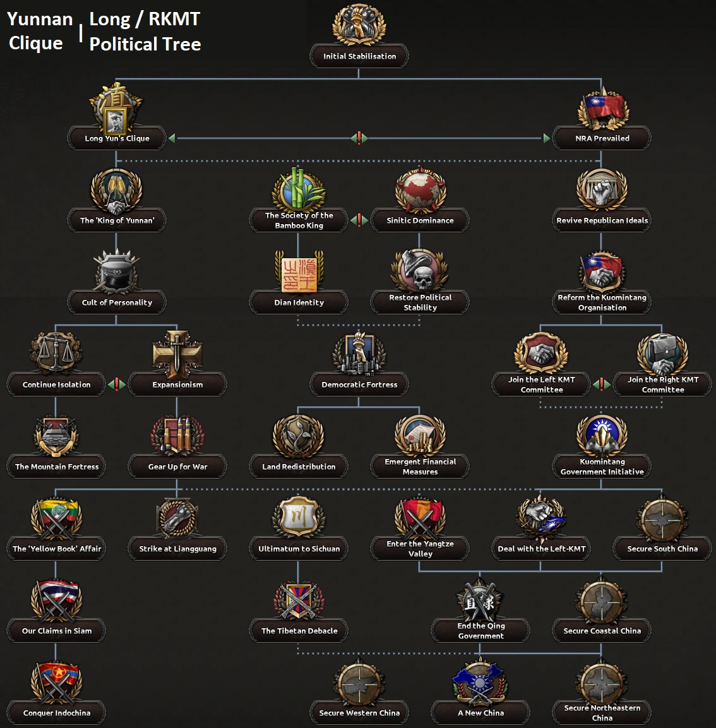Select the Sinitic Dominance map icon
Screen dimensions: 716x728
click(x=421, y=190)
